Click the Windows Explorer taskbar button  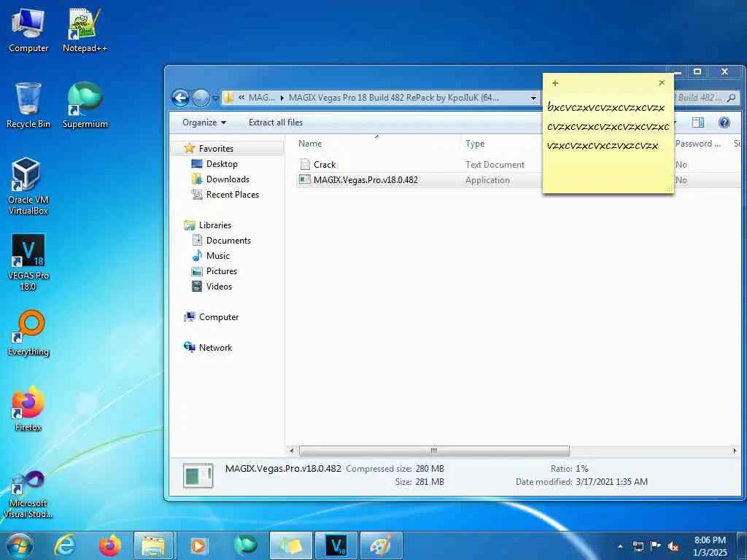point(153,545)
